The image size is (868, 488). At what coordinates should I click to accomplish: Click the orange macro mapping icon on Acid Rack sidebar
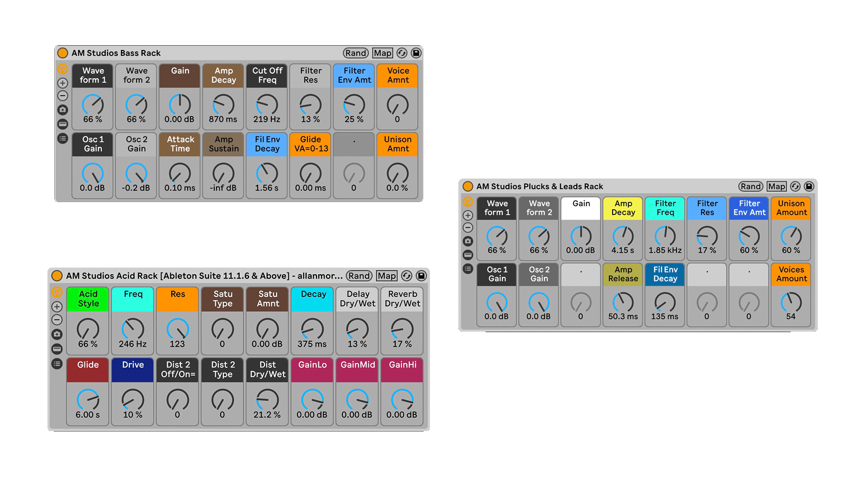57,291
